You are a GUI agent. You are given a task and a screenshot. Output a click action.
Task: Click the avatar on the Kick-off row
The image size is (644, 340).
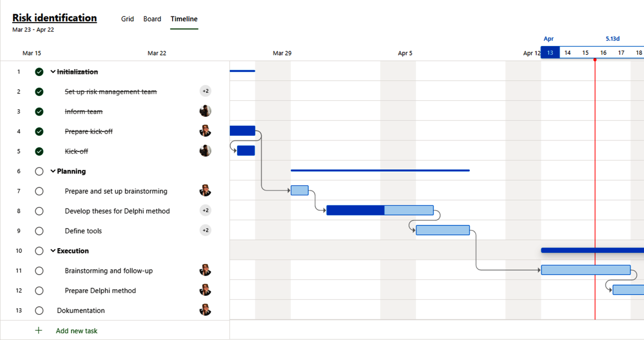pos(205,151)
